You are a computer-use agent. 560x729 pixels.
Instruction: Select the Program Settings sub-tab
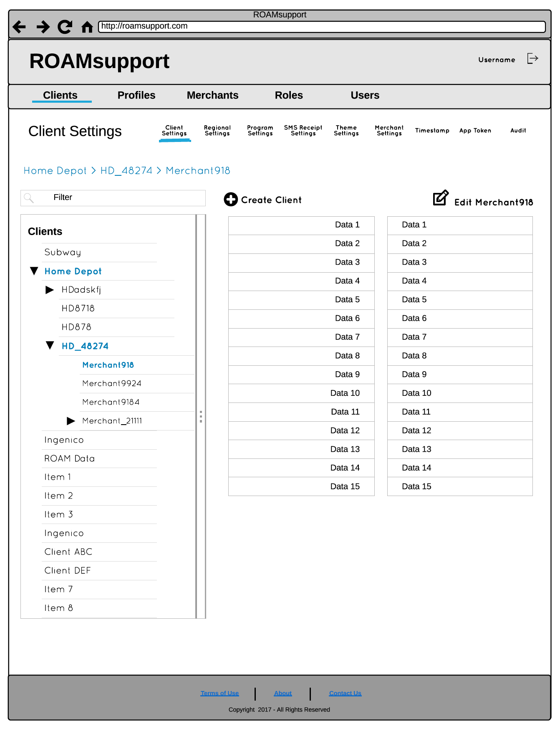(260, 131)
